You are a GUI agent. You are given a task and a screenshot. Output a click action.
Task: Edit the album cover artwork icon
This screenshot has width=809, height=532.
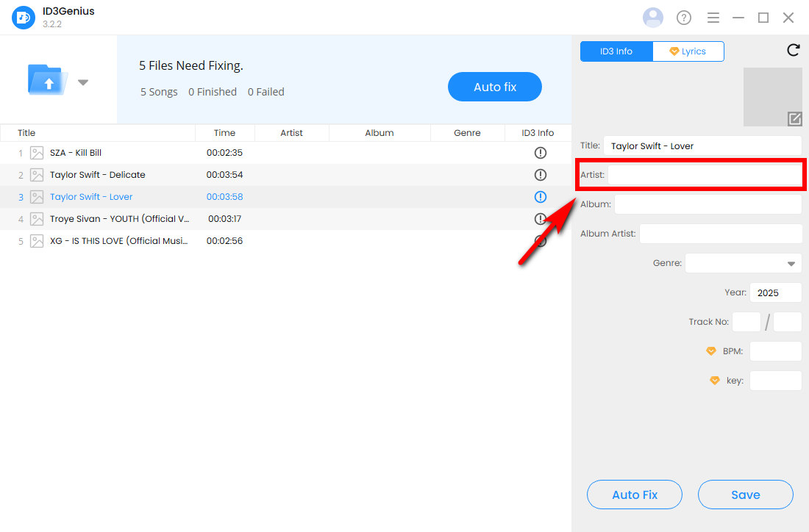[x=794, y=119]
